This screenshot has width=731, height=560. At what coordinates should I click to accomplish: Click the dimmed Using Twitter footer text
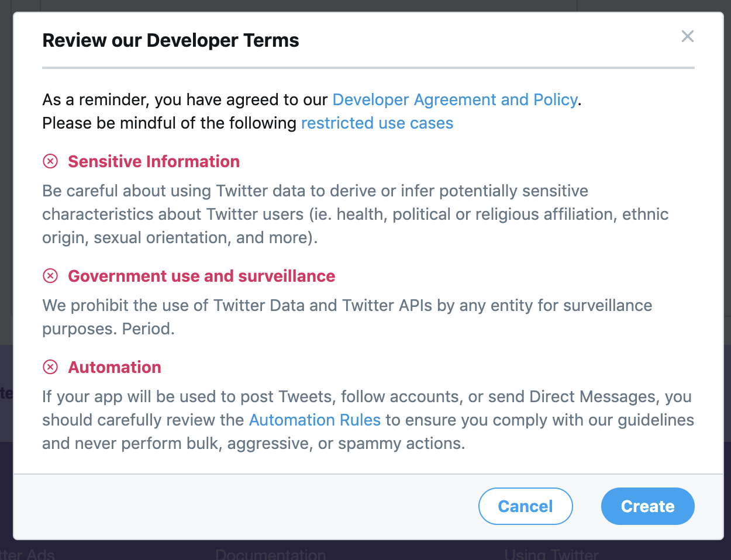pyautogui.click(x=551, y=554)
